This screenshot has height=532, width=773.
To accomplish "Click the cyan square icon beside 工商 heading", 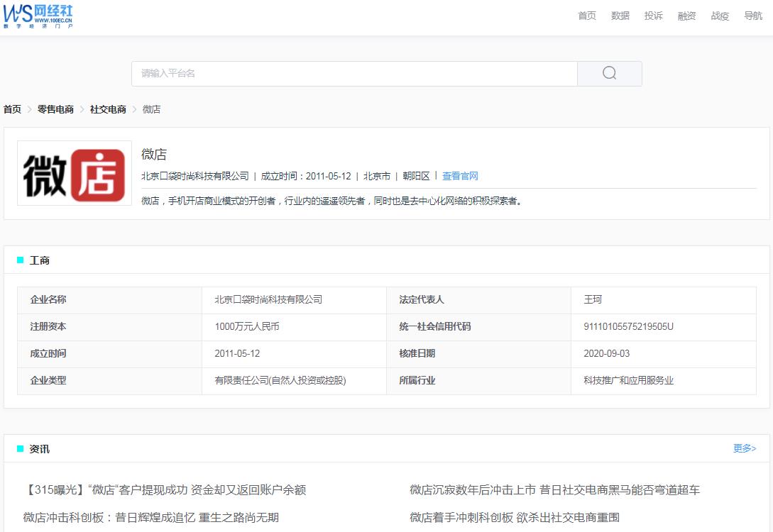I will coord(20,260).
